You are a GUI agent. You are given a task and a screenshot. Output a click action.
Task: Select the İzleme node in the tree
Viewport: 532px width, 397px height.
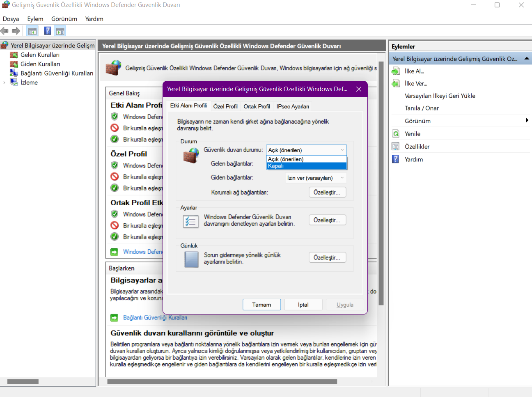click(29, 83)
